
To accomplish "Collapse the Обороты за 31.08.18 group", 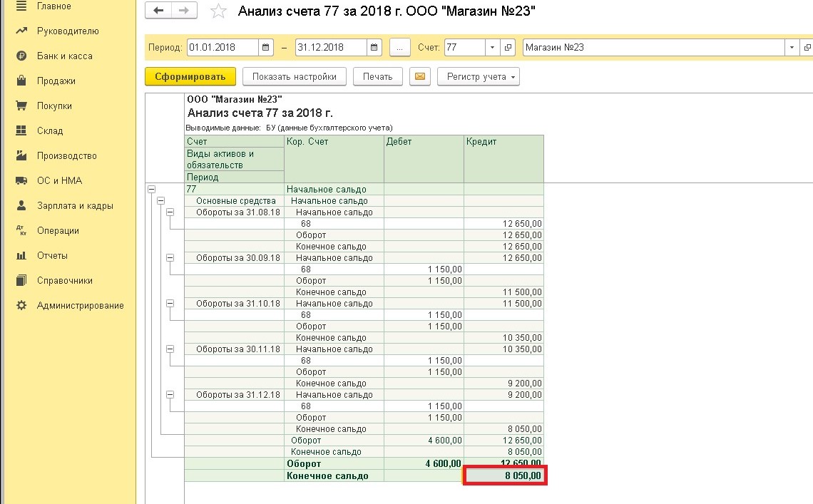I will pyautogui.click(x=170, y=212).
